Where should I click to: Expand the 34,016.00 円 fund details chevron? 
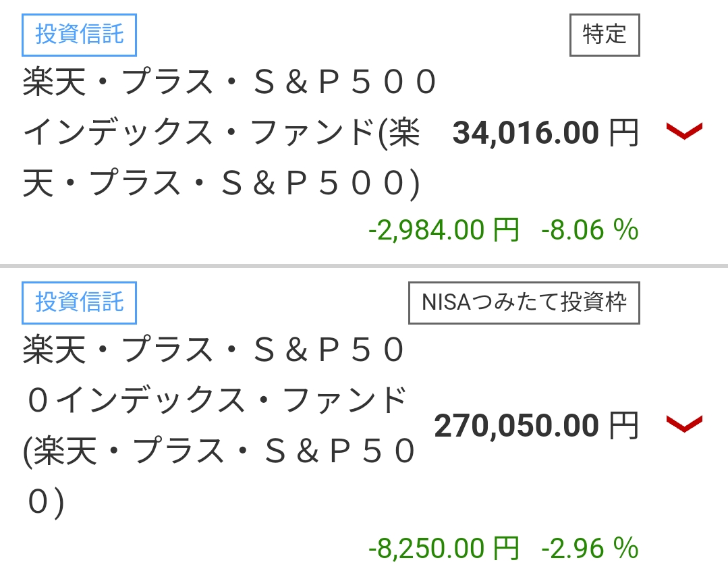pyautogui.click(x=684, y=131)
